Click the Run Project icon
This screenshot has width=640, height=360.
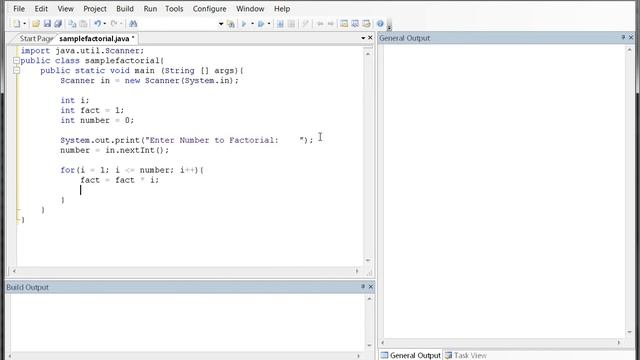point(261,24)
